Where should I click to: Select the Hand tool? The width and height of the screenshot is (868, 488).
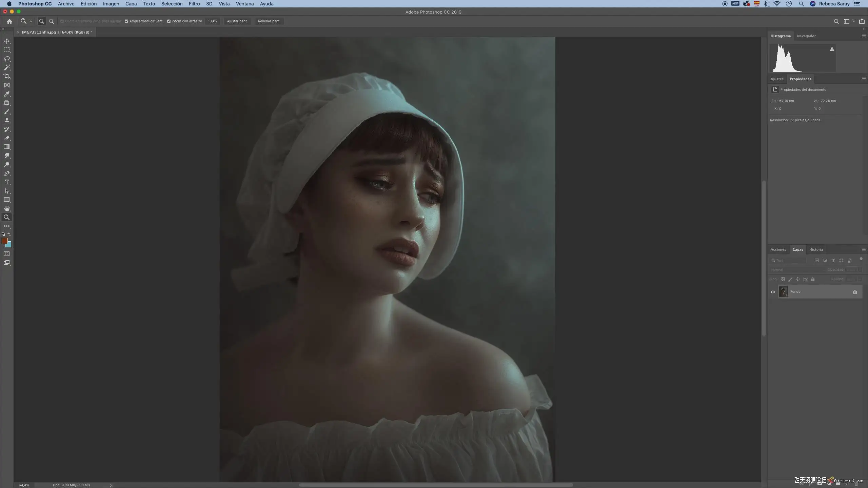pos(7,208)
